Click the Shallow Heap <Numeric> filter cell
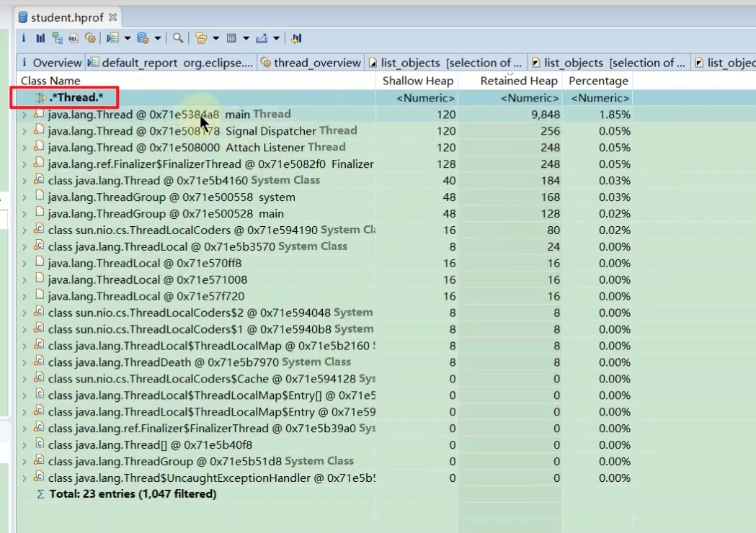Viewport: 756px width, 533px height. pos(425,98)
